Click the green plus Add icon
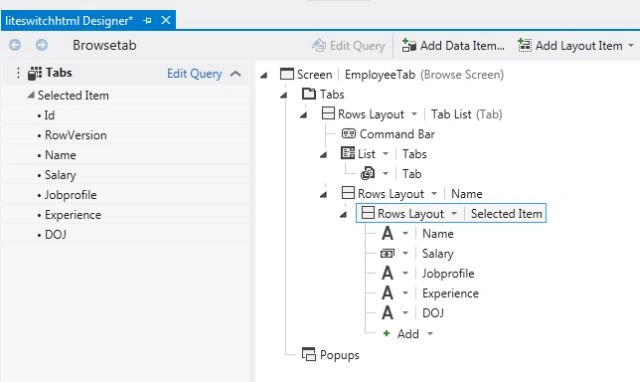The height and width of the screenshot is (382, 640). 386,333
